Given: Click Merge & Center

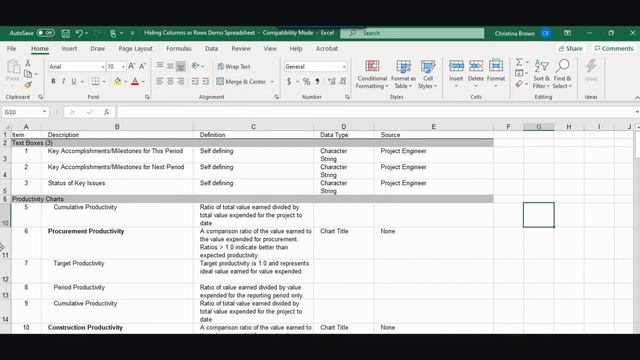Looking at the screenshot, I should point(241,82).
